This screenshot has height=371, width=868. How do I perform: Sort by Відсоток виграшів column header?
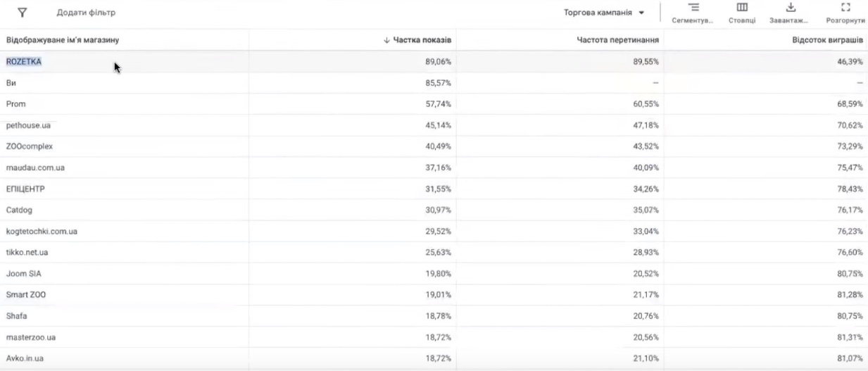pos(827,40)
